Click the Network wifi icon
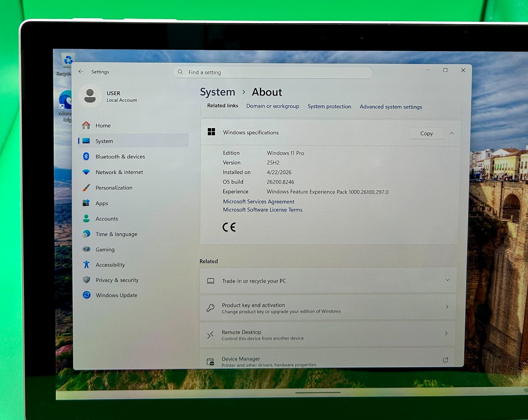The image size is (528, 420). point(86,172)
